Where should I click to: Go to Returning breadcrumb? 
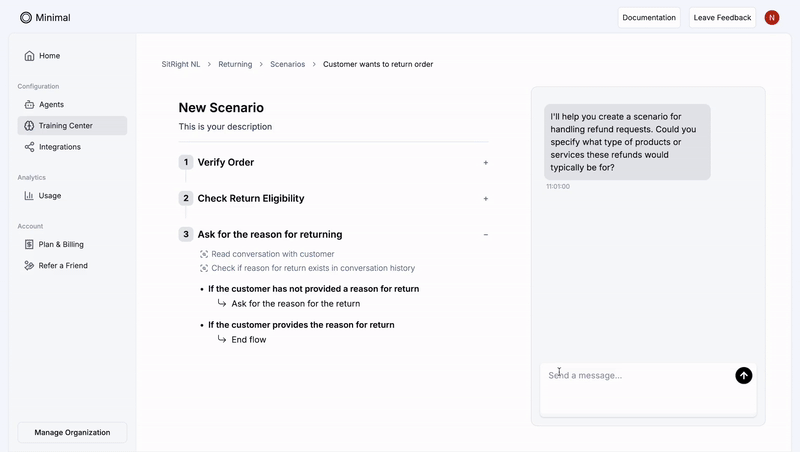pos(235,64)
